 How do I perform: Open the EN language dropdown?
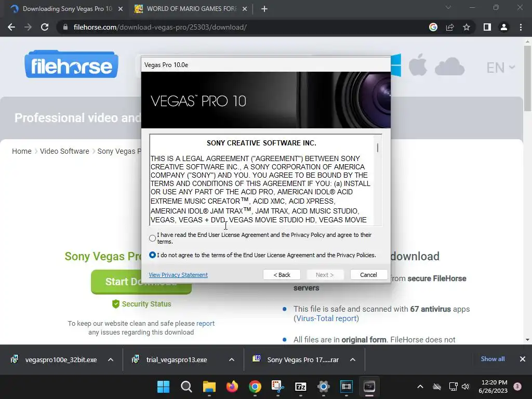coord(501,68)
